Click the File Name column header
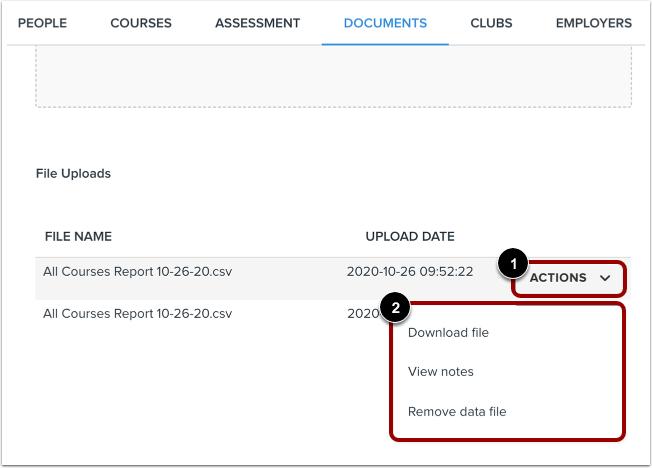652x468 pixels. pos(78,236)
